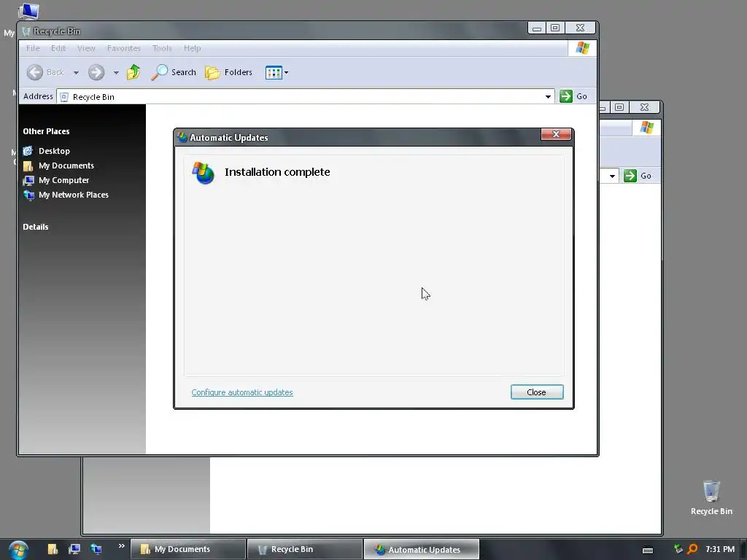Viewport: 747px width, 560px height.
Task: Maximize the My Documents window behind
Action: (619, 108)
